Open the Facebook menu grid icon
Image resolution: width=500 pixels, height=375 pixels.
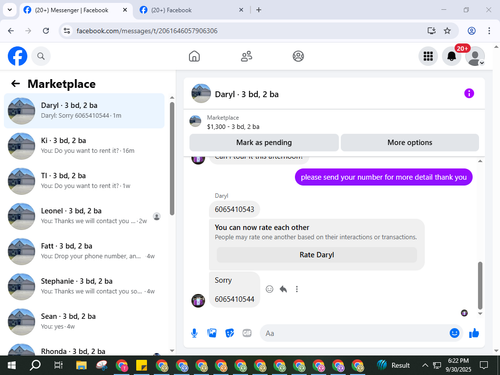(428, 56)
